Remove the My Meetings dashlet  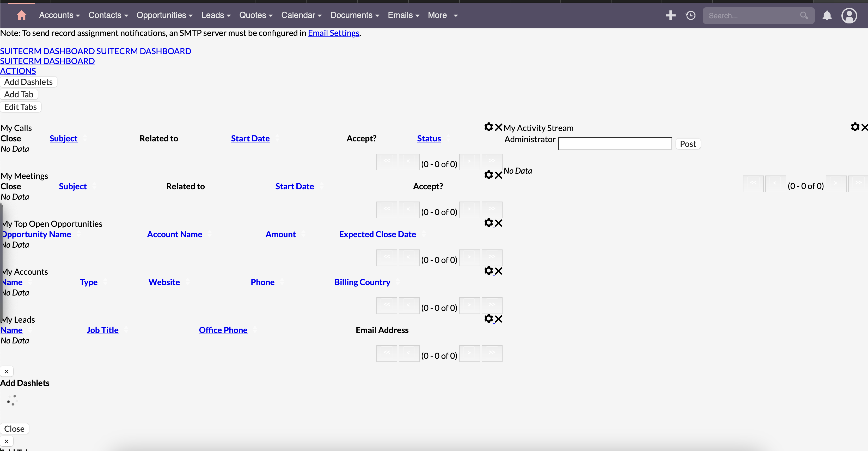pos(498,175)
